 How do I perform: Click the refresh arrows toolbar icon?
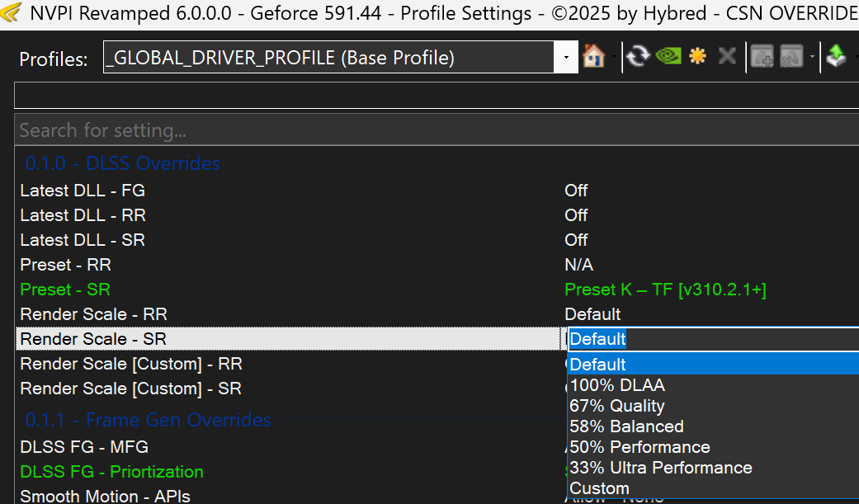[x=638, y=56]
